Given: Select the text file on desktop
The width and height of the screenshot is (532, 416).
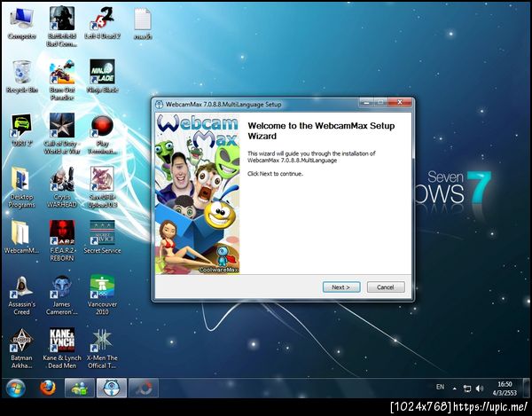Looking at the screenshot, I should point(143,24).
